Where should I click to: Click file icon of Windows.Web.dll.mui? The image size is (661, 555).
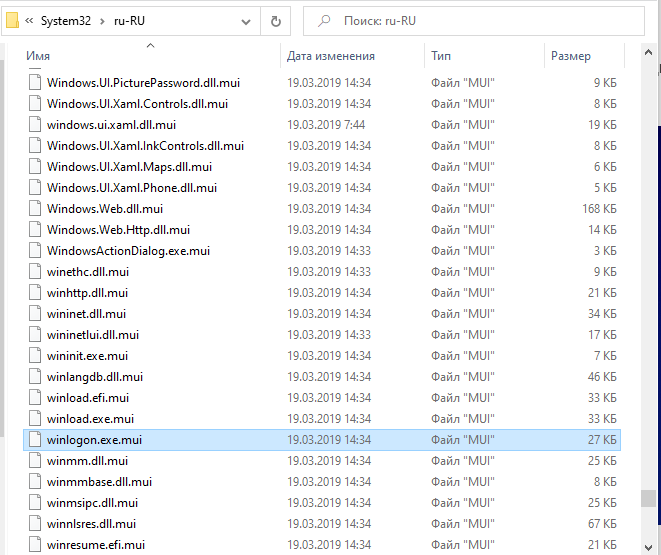pos(35,209)
